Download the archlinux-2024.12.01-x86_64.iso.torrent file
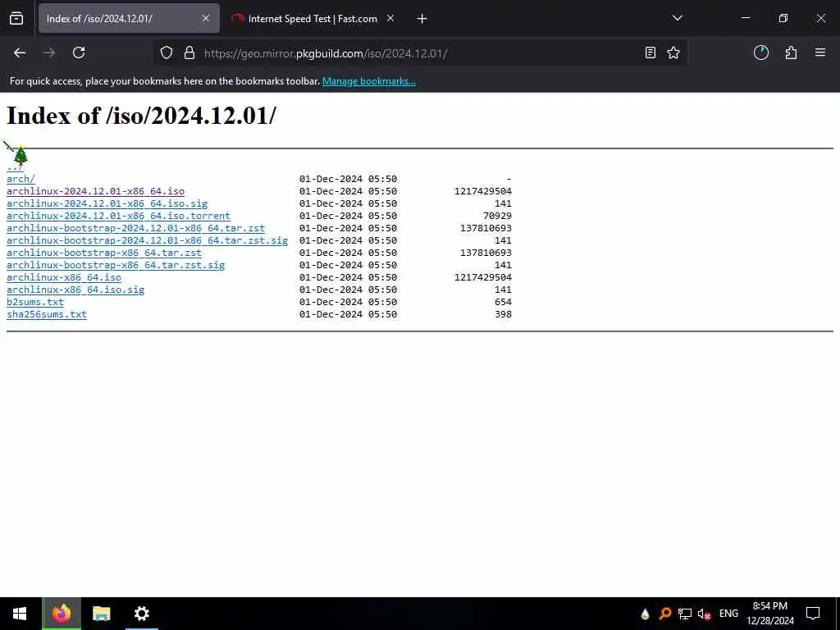The width and height of the screenshot is (840, 630). [x=118, y=216]
